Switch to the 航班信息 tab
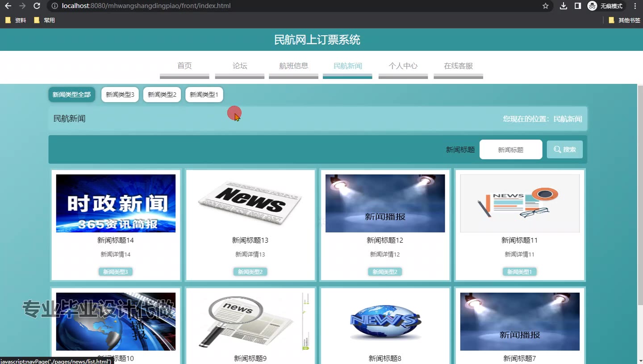 (293, 66)
